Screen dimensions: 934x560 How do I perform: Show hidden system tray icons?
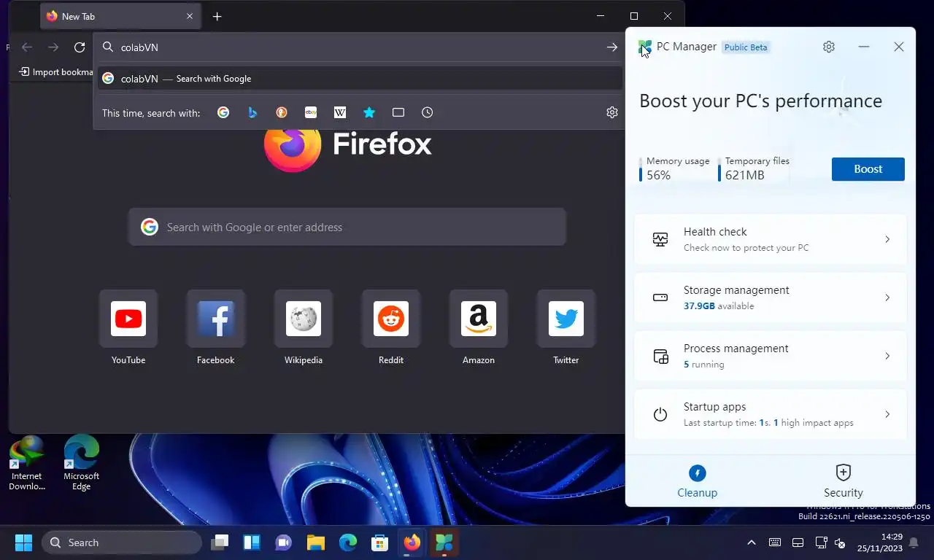click(x=752, y=542)
